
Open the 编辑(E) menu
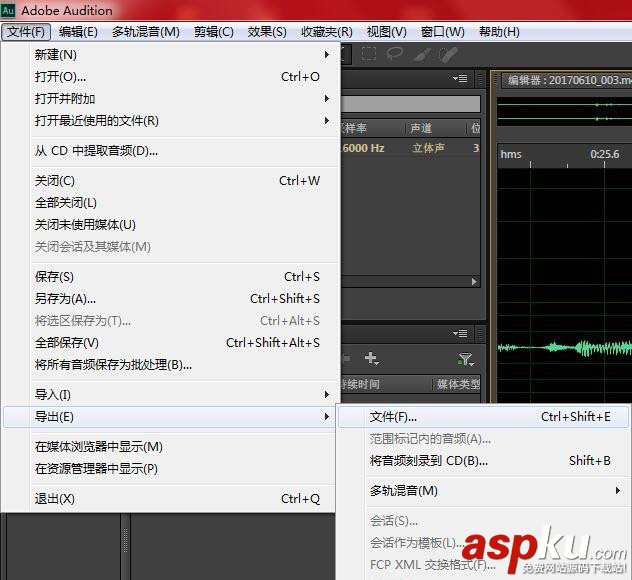(78, 31)
